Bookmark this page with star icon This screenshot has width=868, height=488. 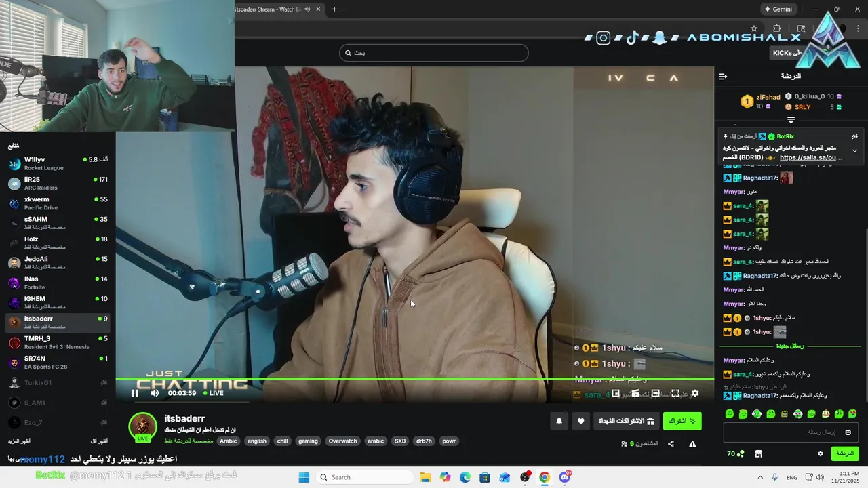(753, 28)
